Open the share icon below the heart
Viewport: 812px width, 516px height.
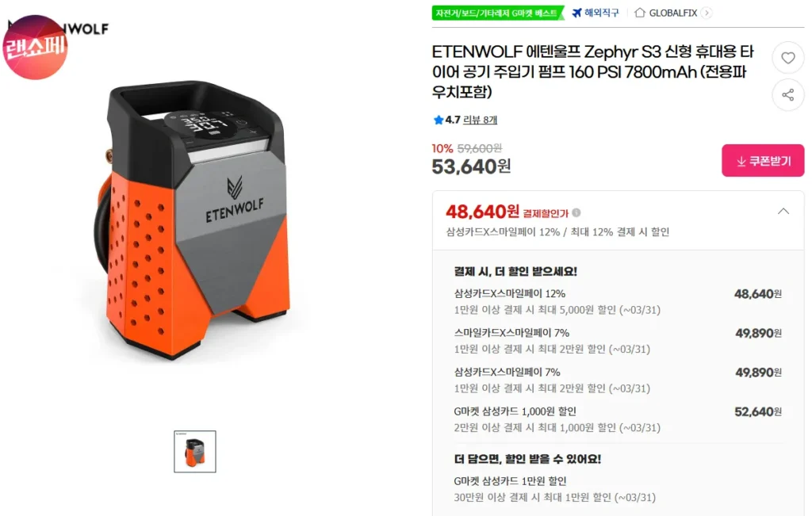(787, 95)
